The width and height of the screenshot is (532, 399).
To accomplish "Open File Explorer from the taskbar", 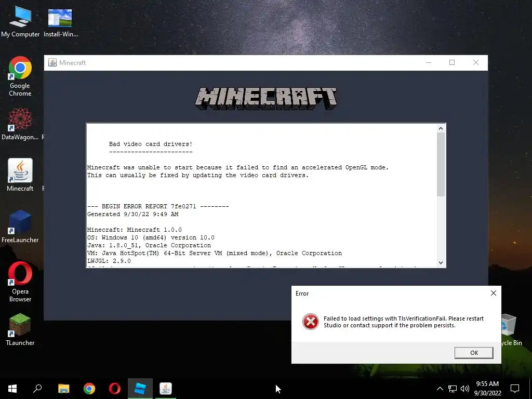I will click(63, 389).
